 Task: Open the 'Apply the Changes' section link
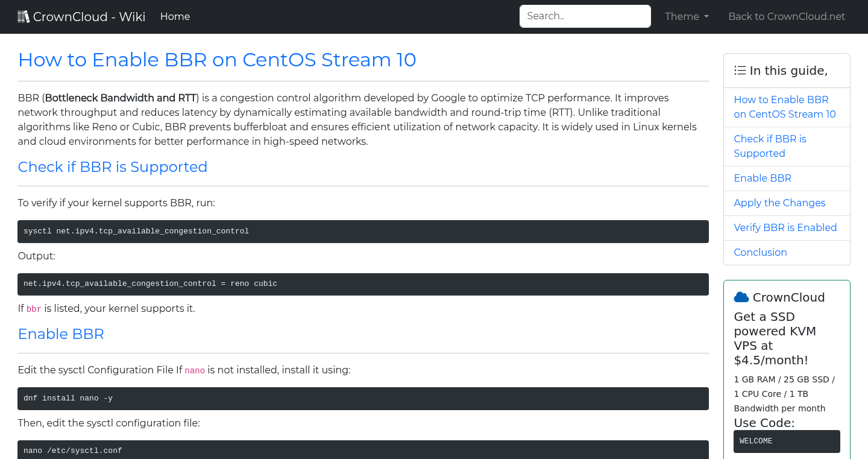pyautogui.click(x=779, y=203)
